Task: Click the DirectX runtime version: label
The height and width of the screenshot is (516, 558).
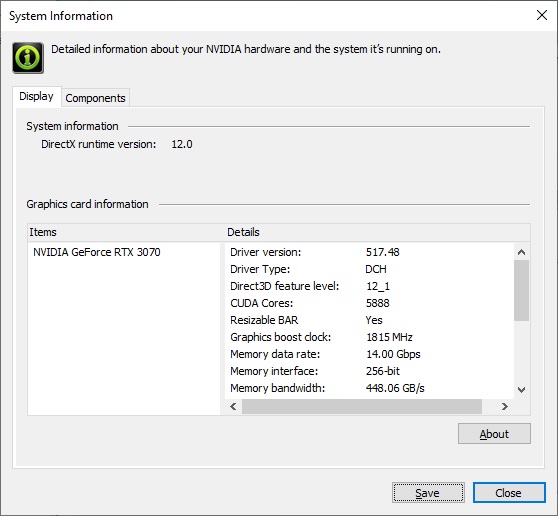Action: pyautogui.click(x=99, y=144)
